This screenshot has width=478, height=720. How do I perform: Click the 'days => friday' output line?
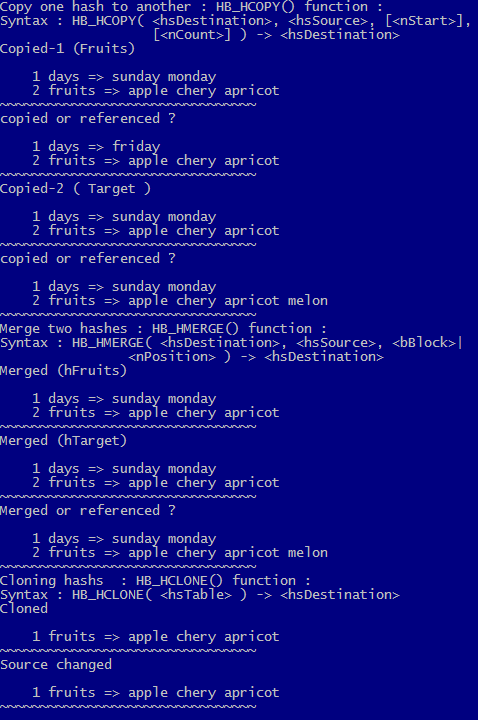96,146
